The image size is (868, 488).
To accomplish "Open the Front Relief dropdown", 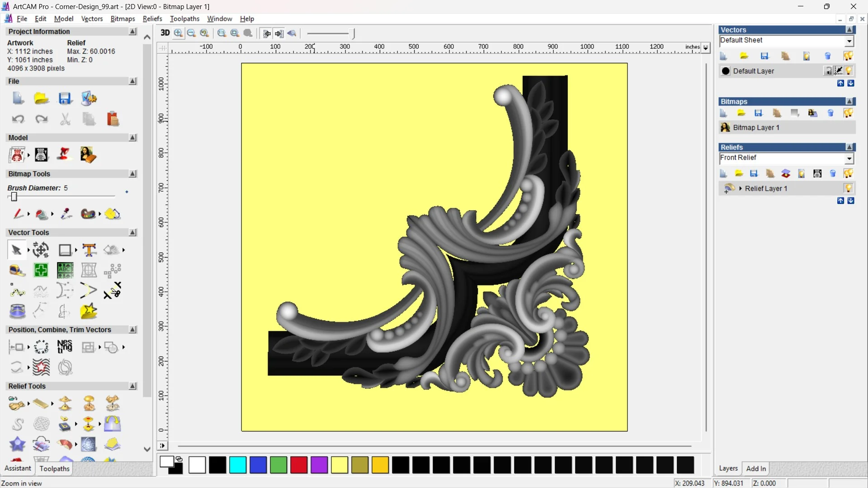I will (849, 158).
